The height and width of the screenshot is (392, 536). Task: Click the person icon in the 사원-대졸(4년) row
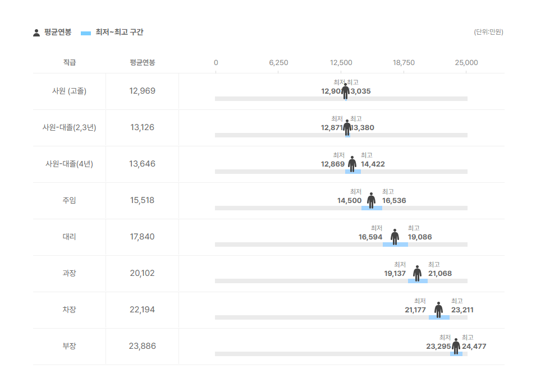[352, 164]
